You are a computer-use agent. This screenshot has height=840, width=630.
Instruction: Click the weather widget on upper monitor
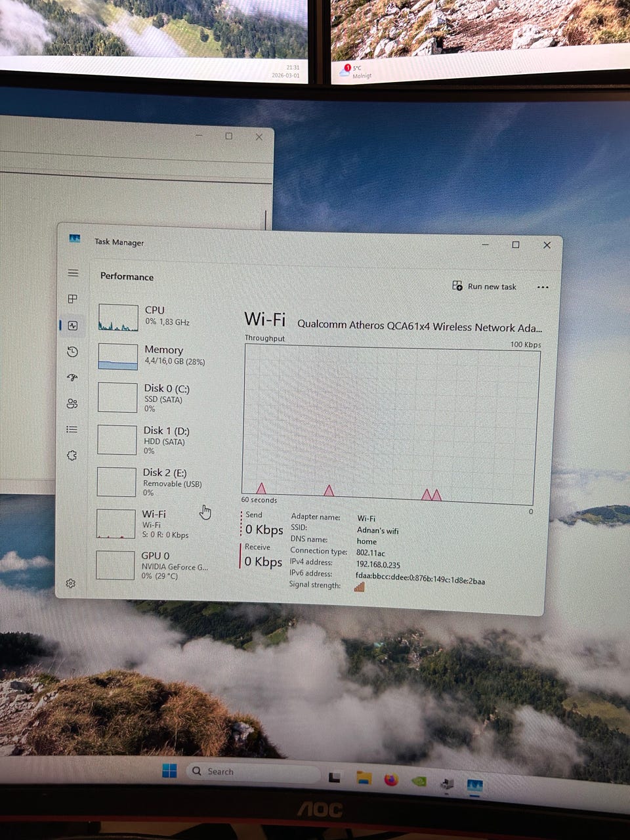[354, 72]
